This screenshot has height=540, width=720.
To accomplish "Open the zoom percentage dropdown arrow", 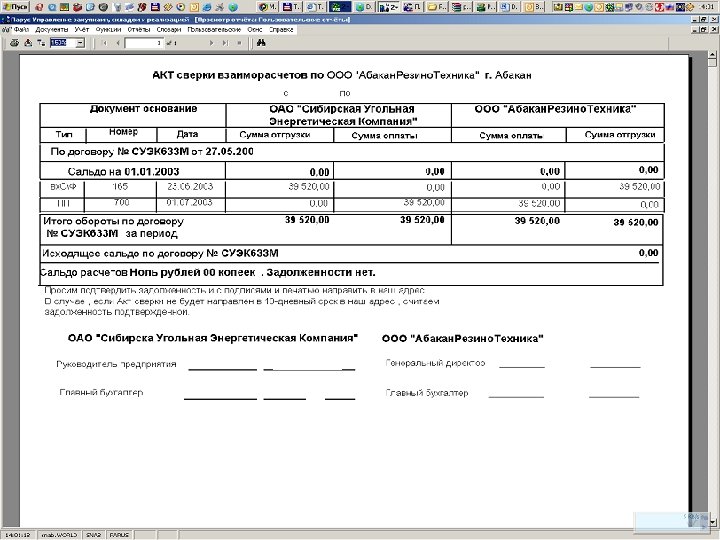I will 80,43.
